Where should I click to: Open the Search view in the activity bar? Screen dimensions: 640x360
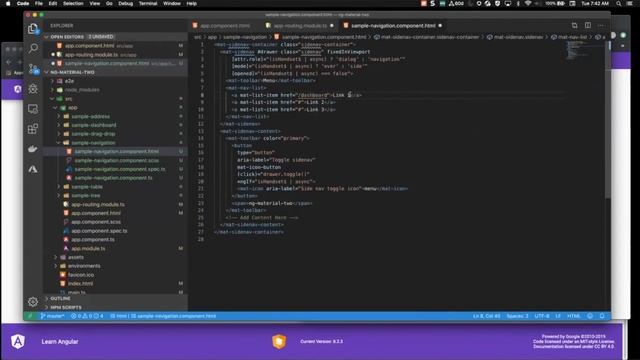point(33,48)
